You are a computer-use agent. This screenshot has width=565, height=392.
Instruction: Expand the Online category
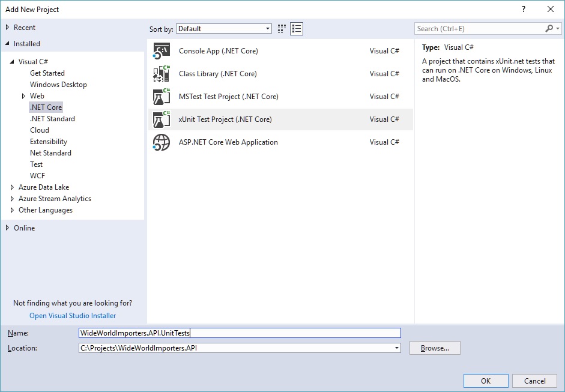(x=8, y=228)
